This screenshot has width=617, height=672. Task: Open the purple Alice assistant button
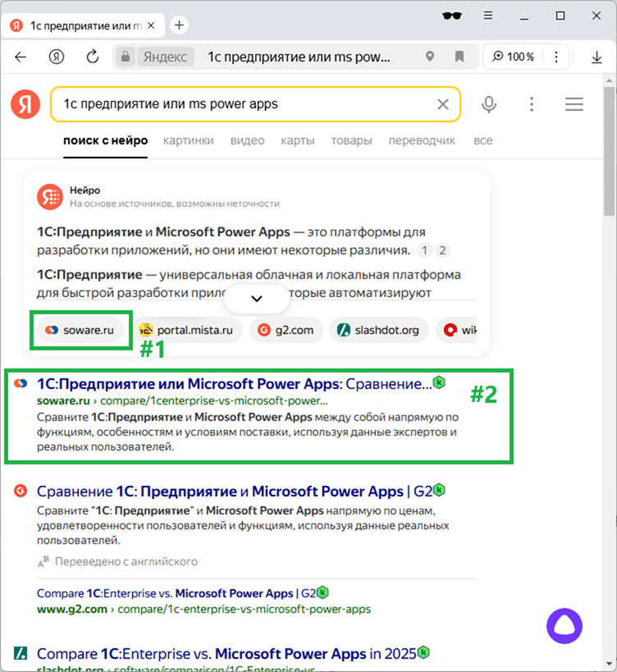pyautogui.click(x=564, y=626)
